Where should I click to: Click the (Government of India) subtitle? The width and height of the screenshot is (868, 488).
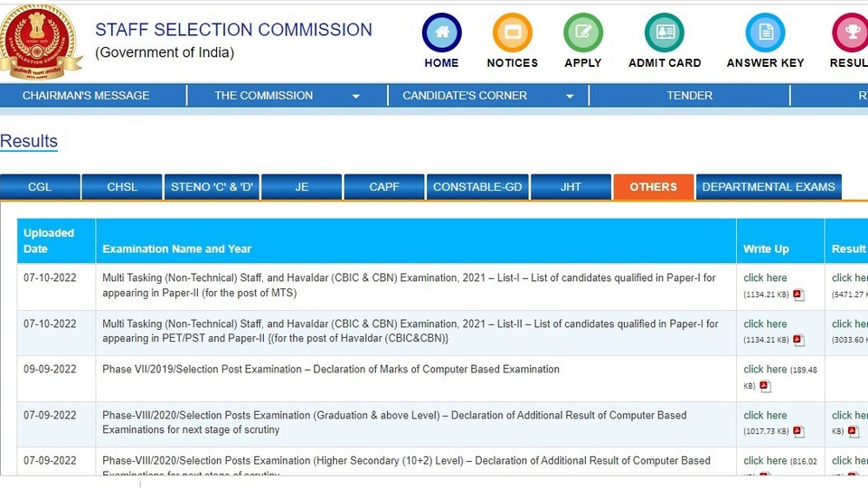pos(165,52)
